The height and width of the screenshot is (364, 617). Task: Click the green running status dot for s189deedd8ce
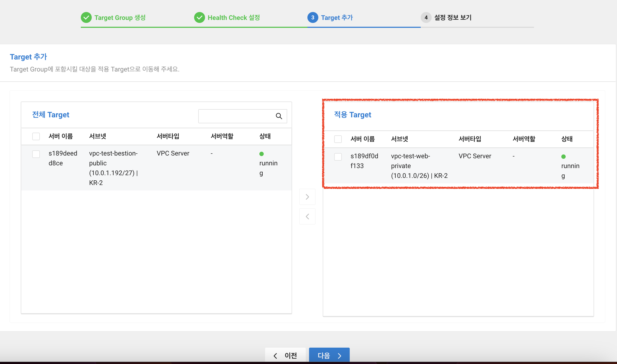point(262,154)
